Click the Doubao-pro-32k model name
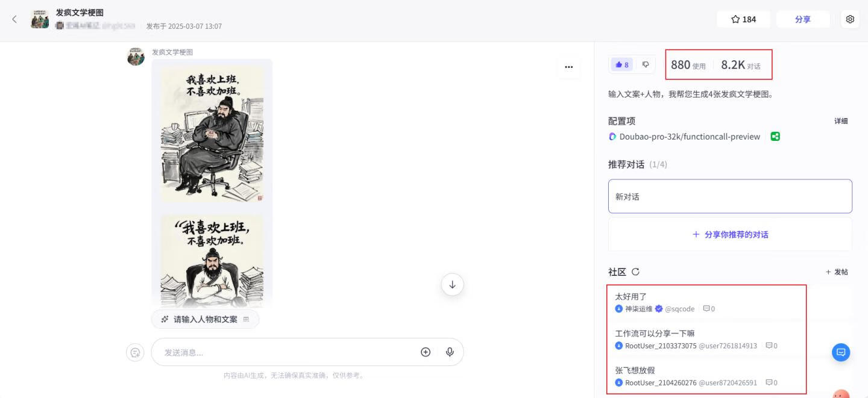 click(x=690, y=137)
